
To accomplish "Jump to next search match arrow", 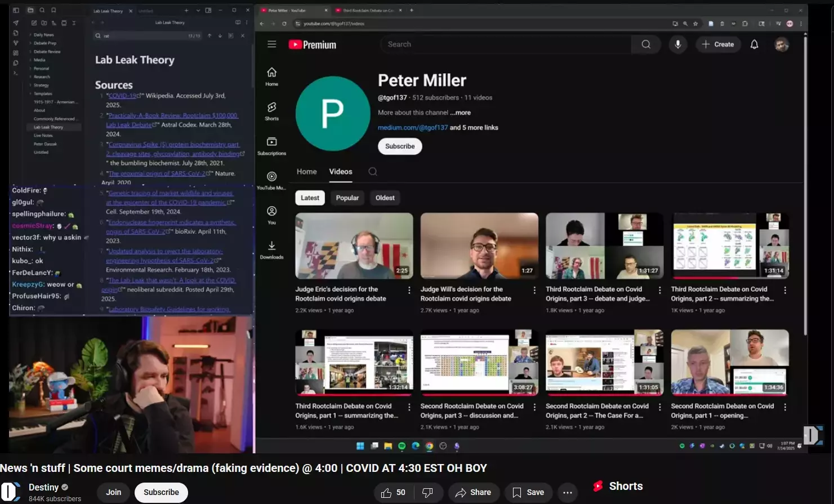I will (220, 35).
